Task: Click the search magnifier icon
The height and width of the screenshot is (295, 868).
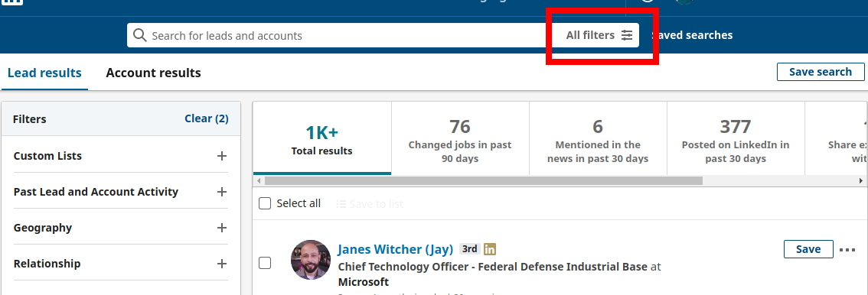Action: [x=141, y=35]
